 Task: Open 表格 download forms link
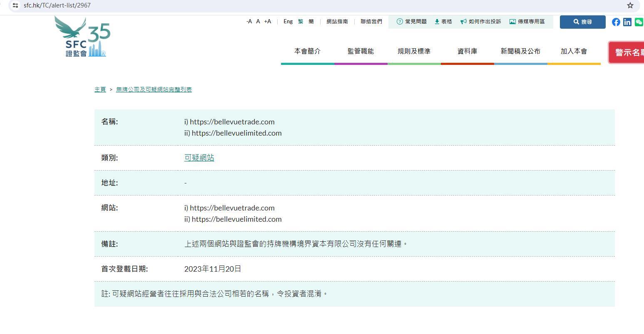(x=443, y=22)
